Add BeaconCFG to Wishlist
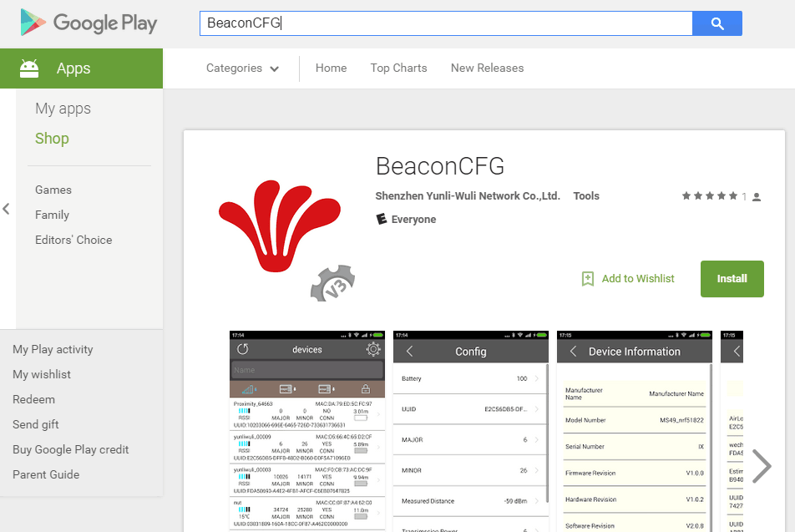Image resolution: width=795 pixels, height=532 pixels. click(x=638, y=278)
